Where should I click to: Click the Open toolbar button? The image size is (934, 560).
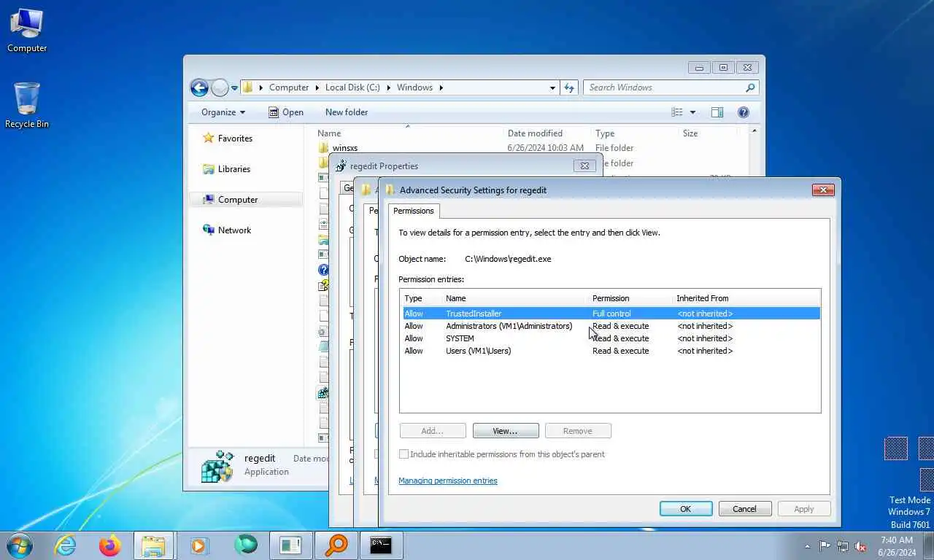(x=286, y=112)
